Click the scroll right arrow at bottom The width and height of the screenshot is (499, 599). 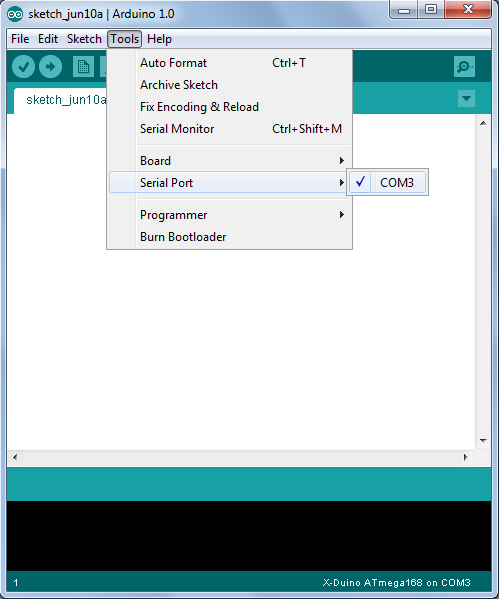tap(465, 457)
